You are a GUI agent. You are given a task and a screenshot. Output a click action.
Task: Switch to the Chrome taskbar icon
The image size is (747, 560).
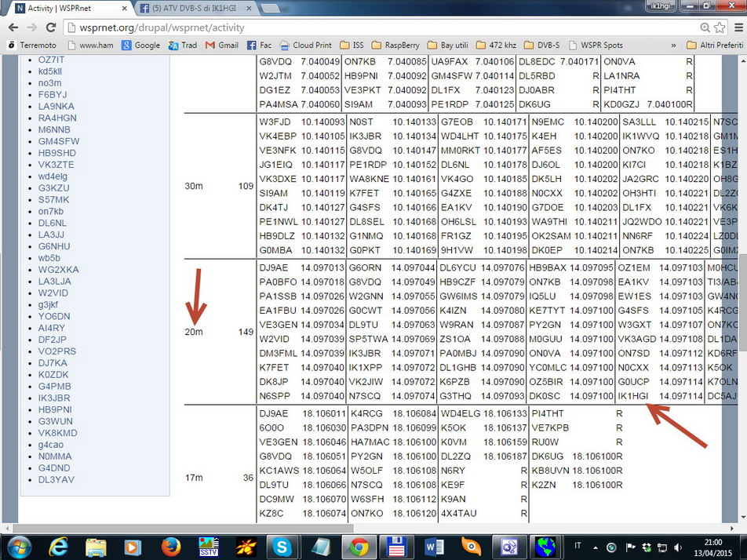(359, 547)
